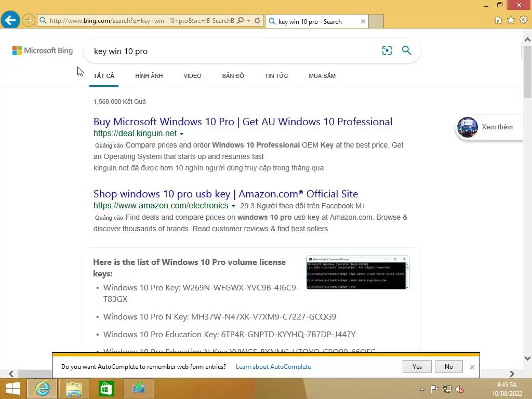Screen dimensions: 532x399
Task: Click the Windows 10 Pro N Key line
Action: [220, 316]
